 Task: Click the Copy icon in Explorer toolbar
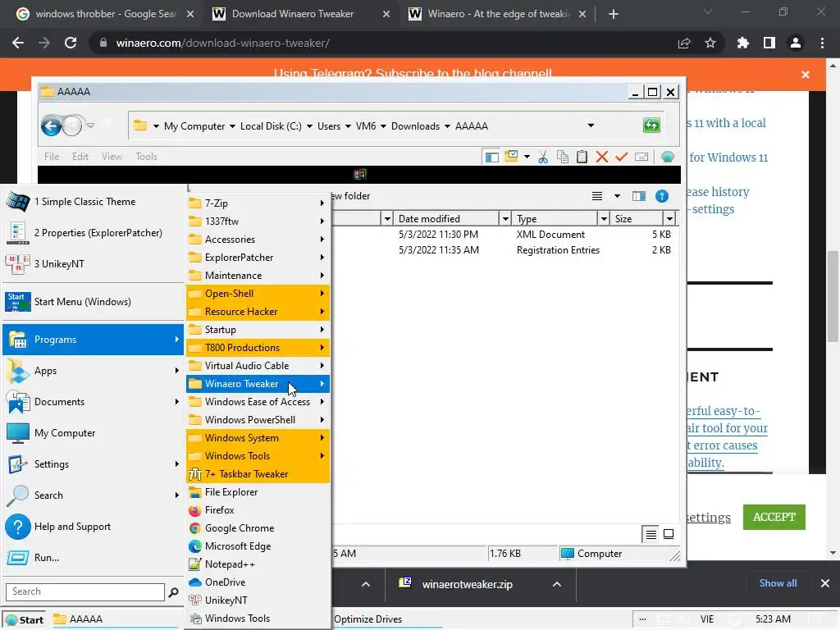[x=563, y=157]
